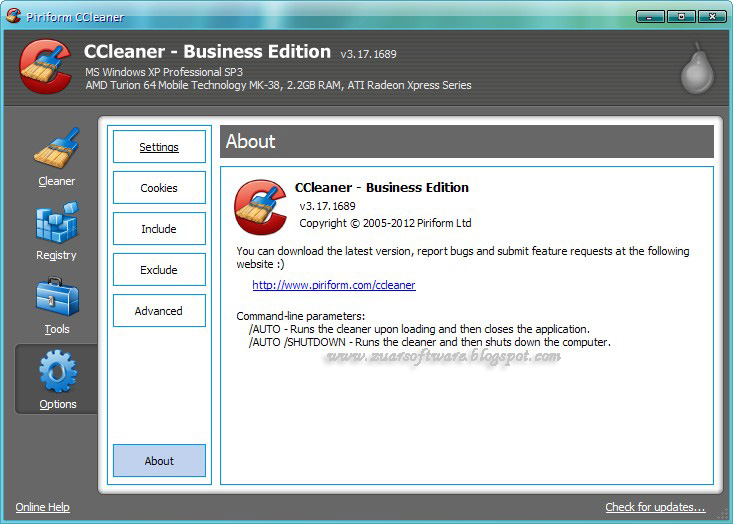Screen dimensions: 733x524
Task: Select the About options tab
Action: click(159, 461)
